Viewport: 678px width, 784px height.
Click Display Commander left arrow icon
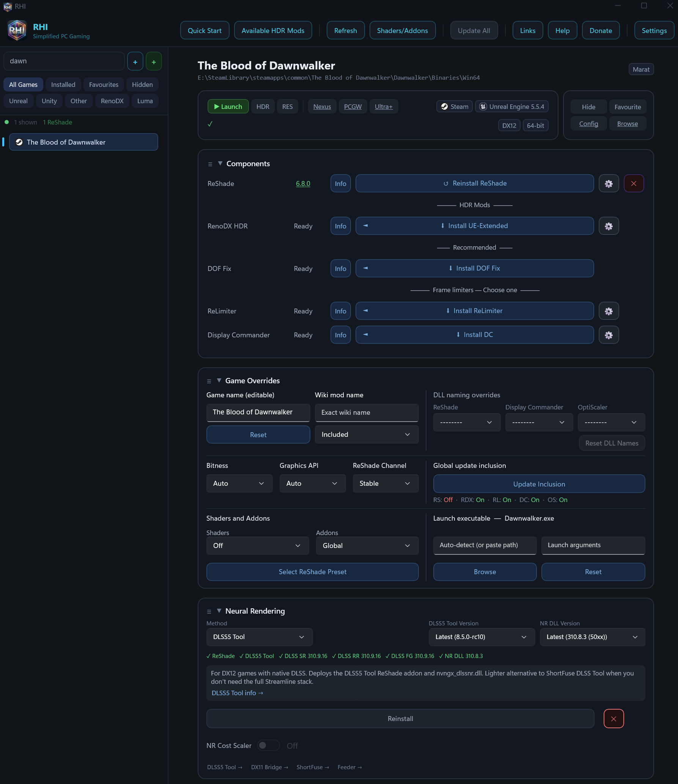(x=365, y=335)
